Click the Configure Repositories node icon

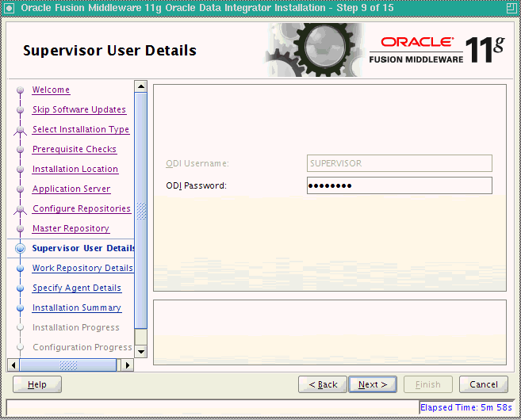click(21, 209)
